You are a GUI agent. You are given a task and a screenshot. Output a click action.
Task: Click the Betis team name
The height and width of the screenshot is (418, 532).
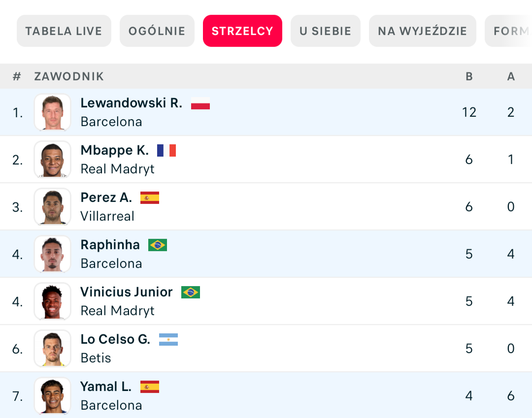[x=96, y=358]
